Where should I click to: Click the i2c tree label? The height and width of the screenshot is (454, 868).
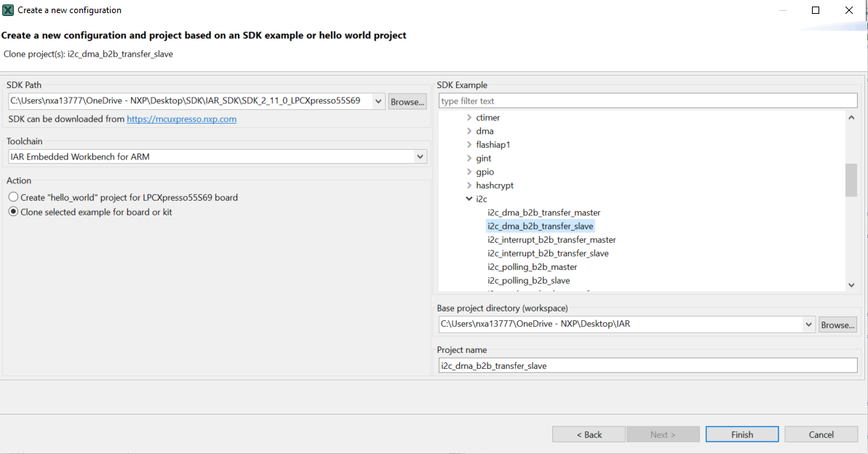tap(482, 199)
